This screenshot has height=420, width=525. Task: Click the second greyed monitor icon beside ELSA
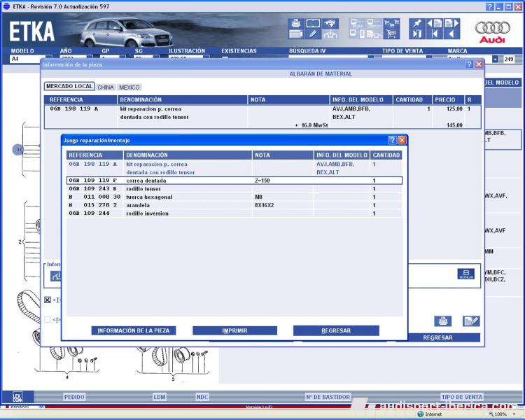click(374, 23)
